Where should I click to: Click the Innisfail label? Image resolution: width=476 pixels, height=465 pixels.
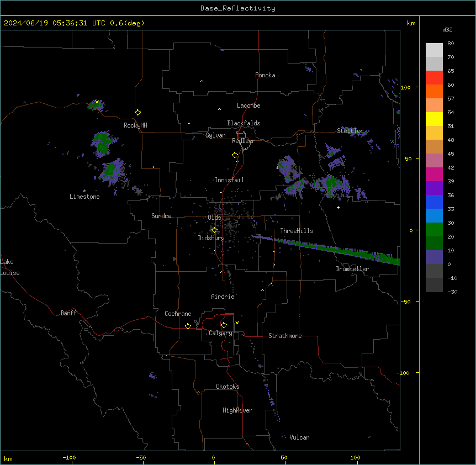[x=229, y=180]
